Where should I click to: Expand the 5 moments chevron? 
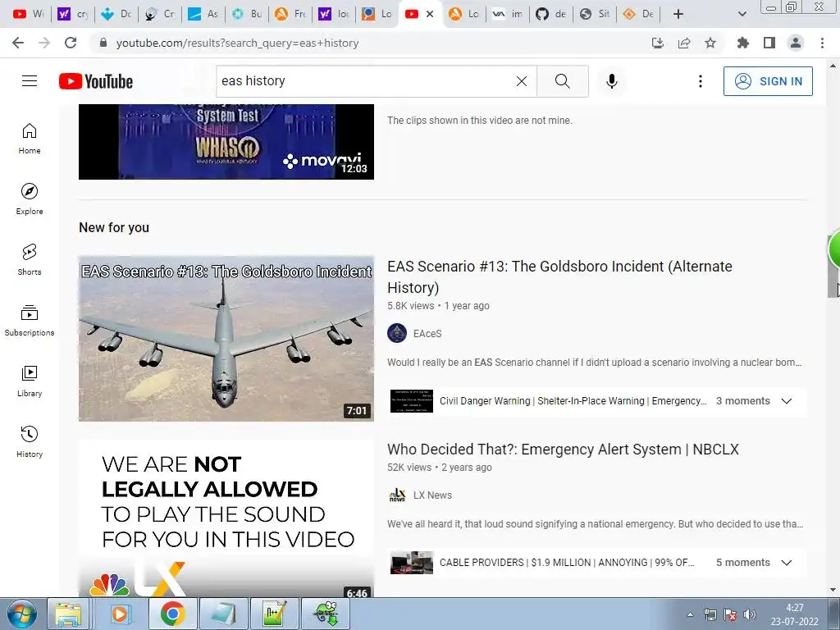[x=787, y=563]
